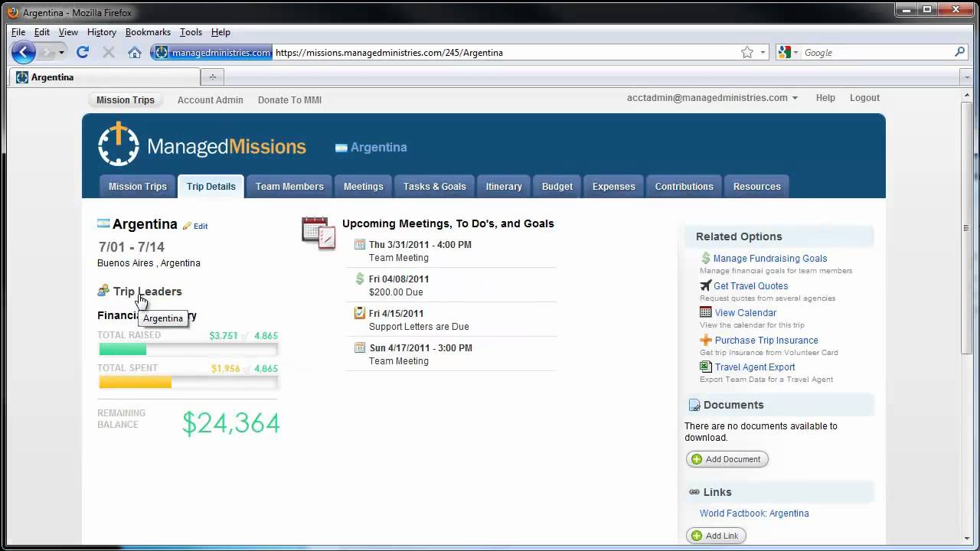This screenshot has width=980, height=551.
Task: Open the Tools menu
Action: click(x=191, y=32)
